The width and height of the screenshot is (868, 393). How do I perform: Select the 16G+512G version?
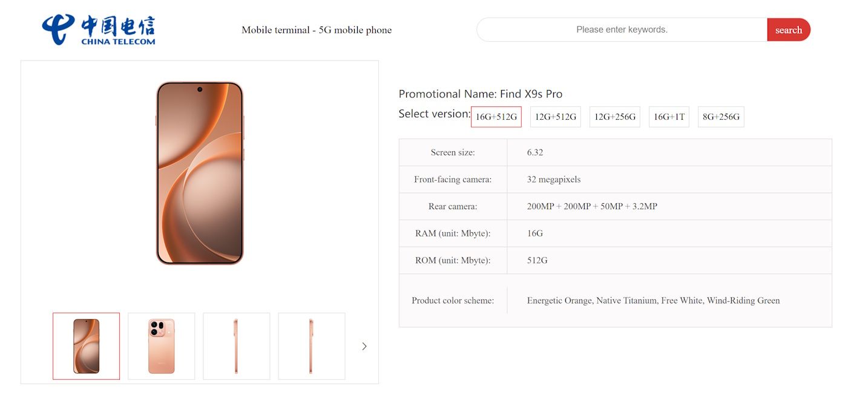click(x=496, y=117)
